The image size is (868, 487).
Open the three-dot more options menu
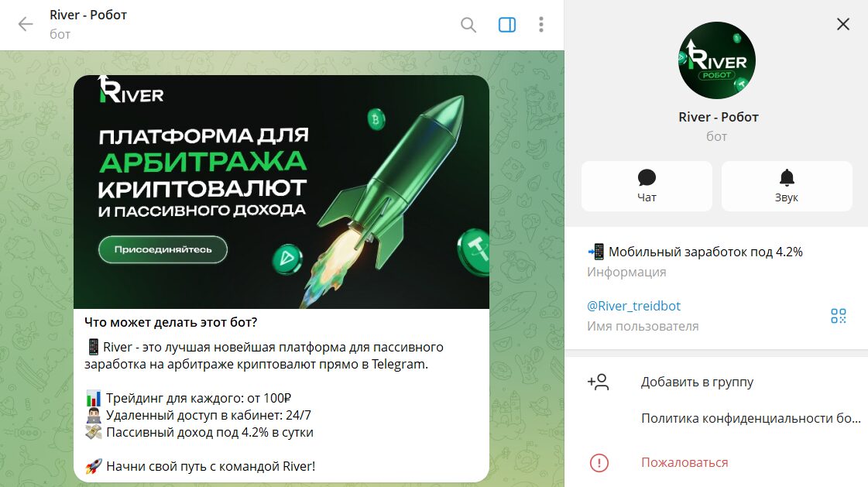[x=541, y=24]
